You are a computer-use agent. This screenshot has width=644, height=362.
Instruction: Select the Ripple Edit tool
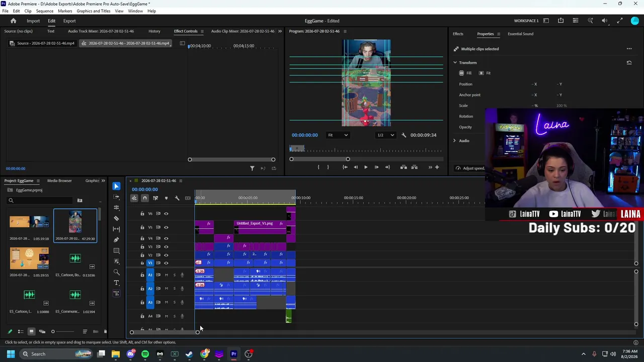[x=116, y=208]
